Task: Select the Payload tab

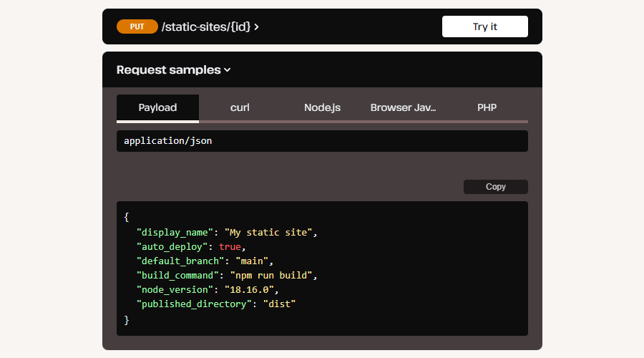Action: [x=157, y=108]
